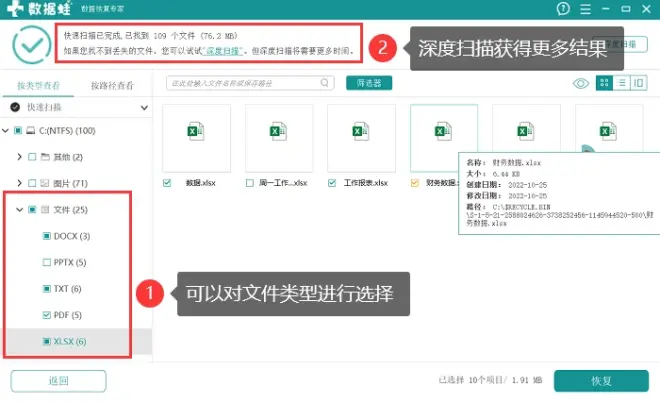The image size is (660, 403).
Task: Minimize the 数据蛙 window
Action: 606,9
